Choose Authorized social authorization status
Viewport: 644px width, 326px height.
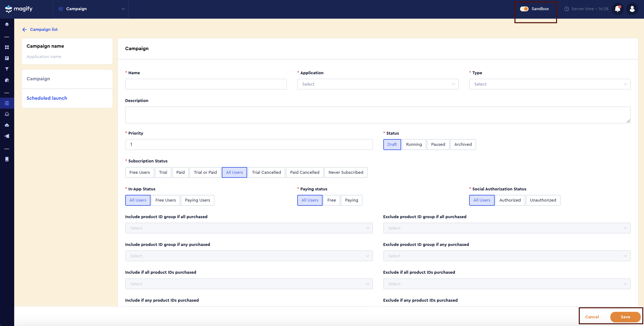(510, 200)
